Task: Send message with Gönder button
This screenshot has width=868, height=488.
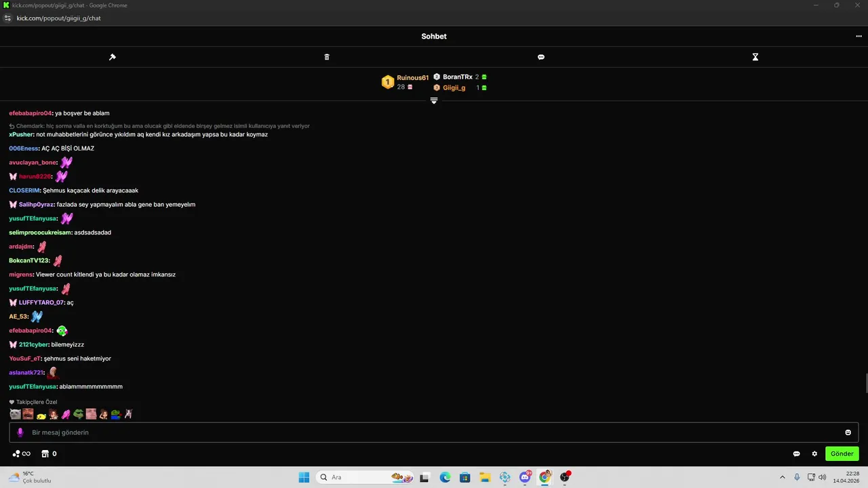Action: (842, 453)
